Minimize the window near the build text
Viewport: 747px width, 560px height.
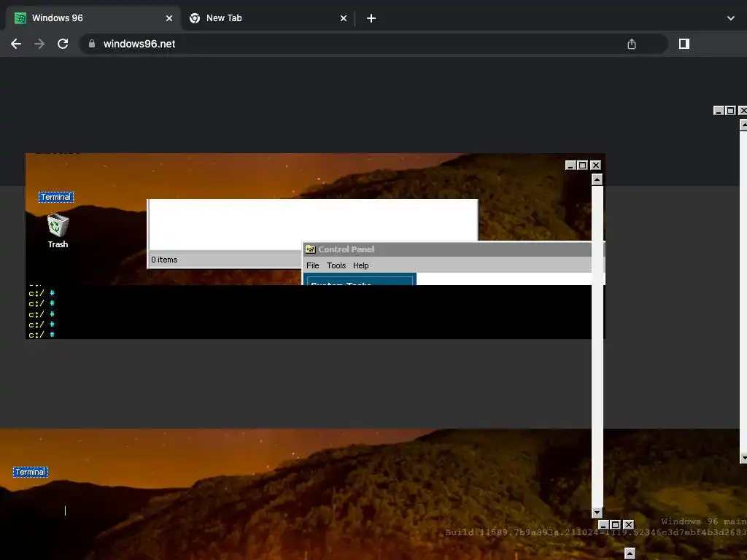pyautogui.click(x=603, y=525)
